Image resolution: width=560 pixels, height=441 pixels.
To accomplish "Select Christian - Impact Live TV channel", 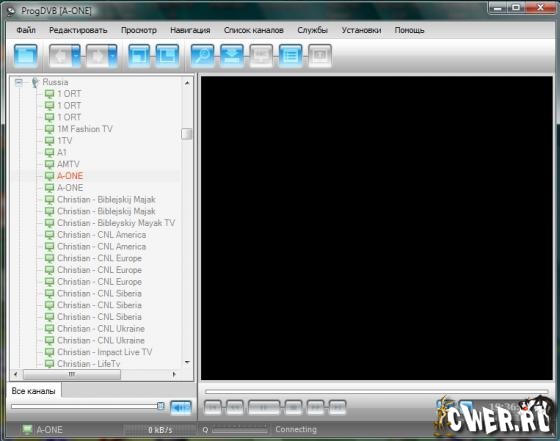I will [105, 352].
